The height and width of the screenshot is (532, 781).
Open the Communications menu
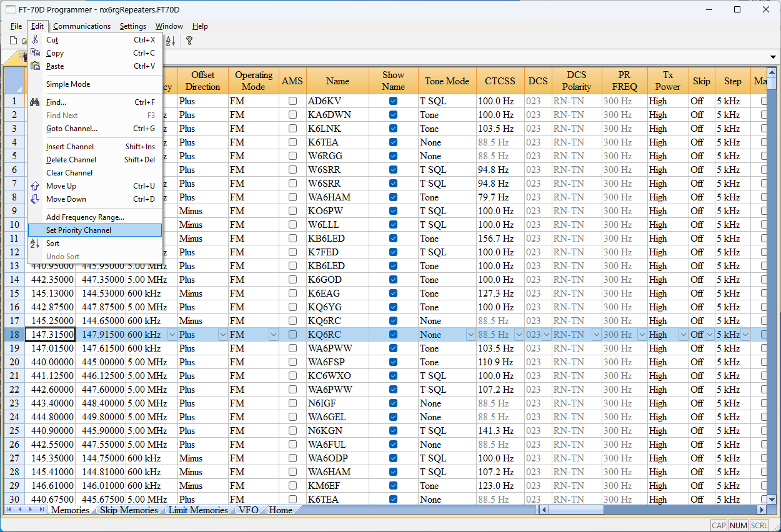(x=82, y=26)
